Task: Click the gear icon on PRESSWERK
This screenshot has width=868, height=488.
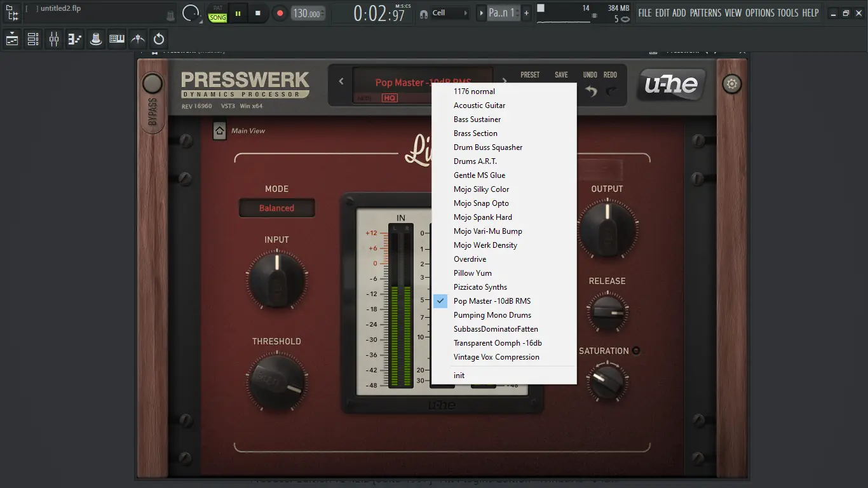Action: point(731,83)
